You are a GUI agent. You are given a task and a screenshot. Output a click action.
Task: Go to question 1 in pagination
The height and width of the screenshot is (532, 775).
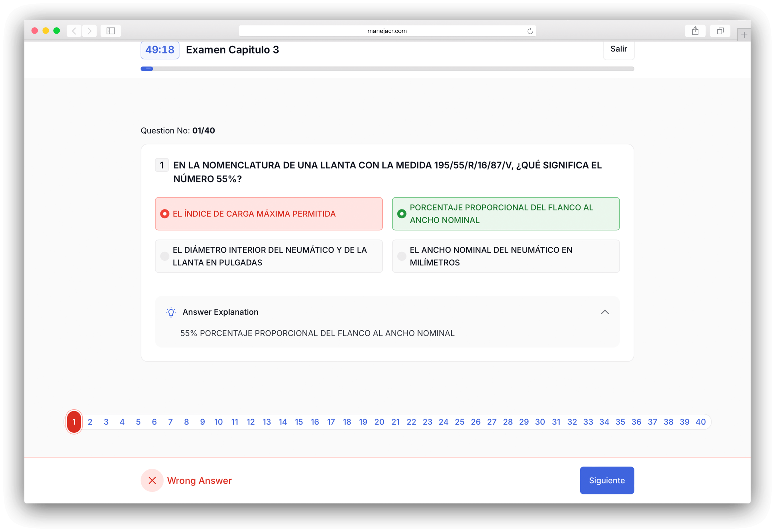pos(74,422)
